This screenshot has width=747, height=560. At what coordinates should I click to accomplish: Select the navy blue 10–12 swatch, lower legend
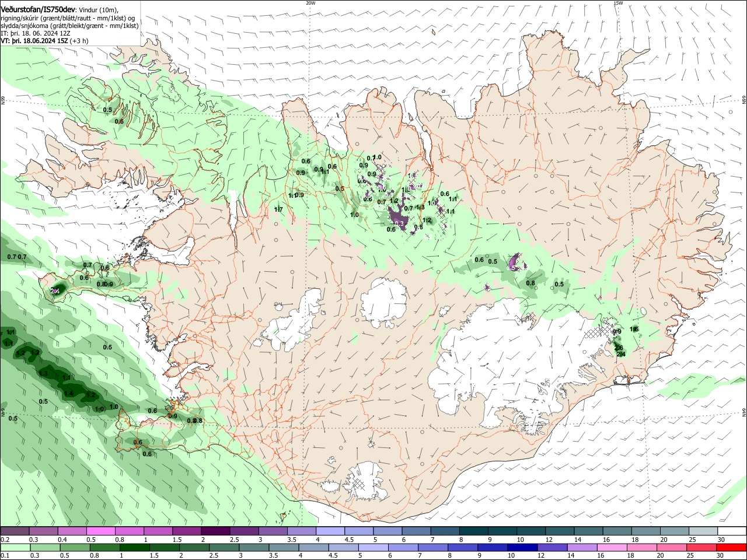coord(523,547)
